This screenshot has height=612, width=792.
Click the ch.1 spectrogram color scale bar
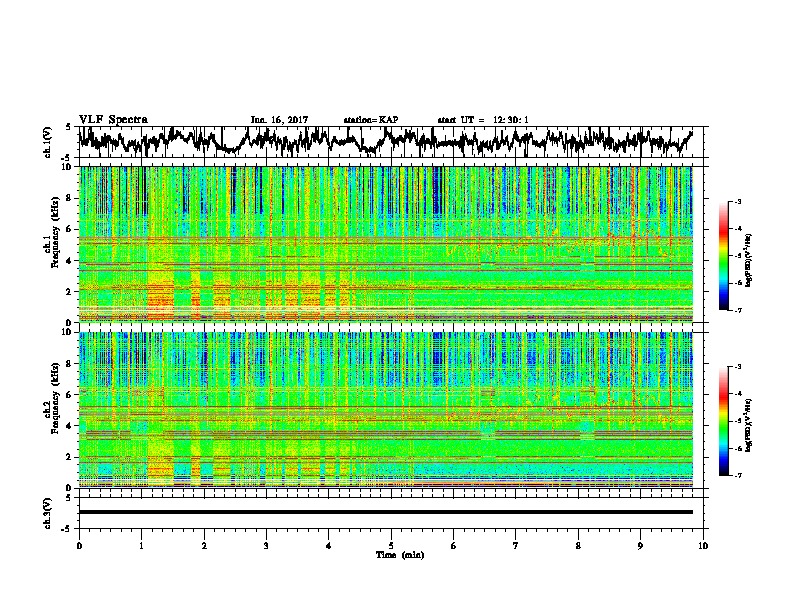click(723, 256)
